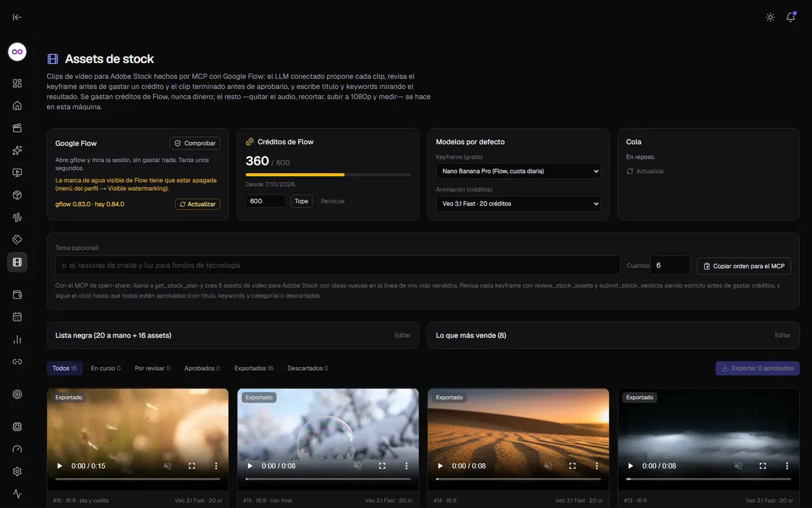
Task: Open the chain link icon in sidebar
Action: (x=17, y=362)
